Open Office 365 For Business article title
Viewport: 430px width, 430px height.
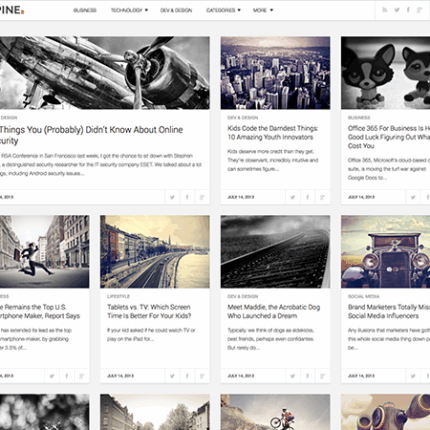[389, 137]
